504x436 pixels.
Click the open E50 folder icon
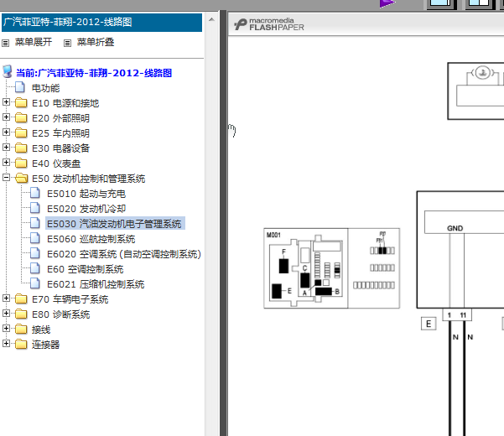[x=22, y=179]
